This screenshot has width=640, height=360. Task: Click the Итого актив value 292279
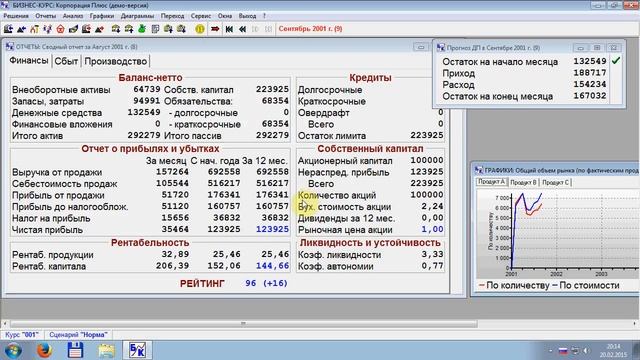click(144, 135)
